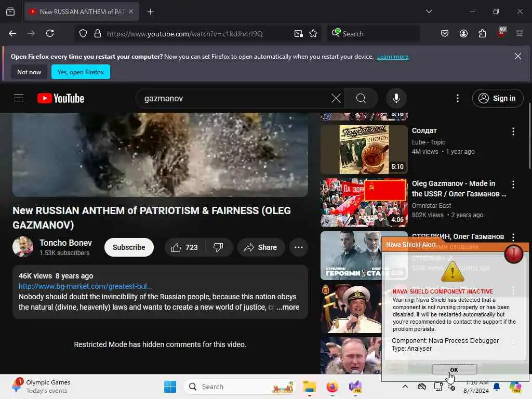Viewport: 532px width, 399px height.
Task: Open notification bell in taskbar
Action: (x=497, y=387)
